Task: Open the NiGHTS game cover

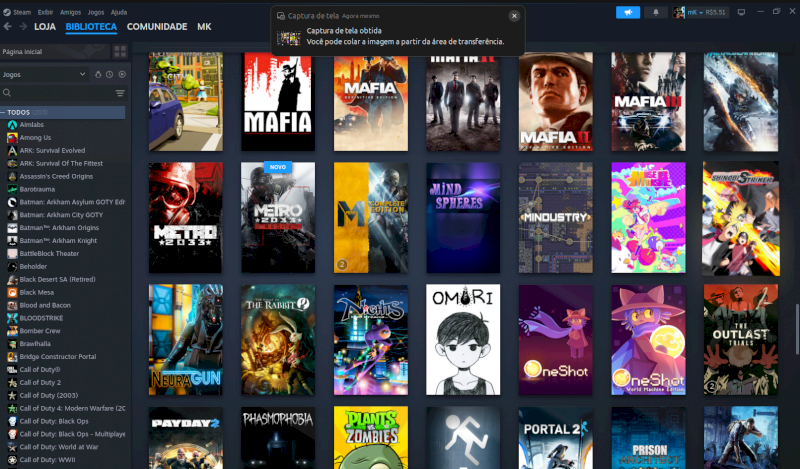Action: point(371,340)
